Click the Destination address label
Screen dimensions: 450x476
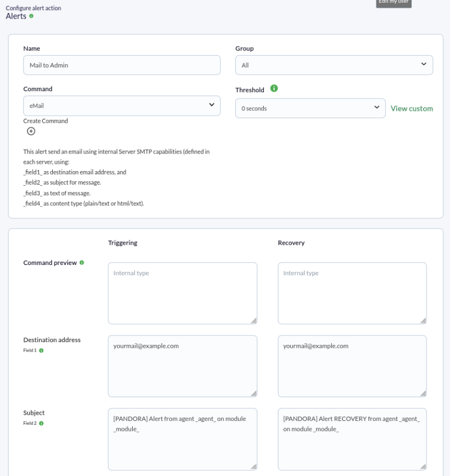tap(52, 340)
